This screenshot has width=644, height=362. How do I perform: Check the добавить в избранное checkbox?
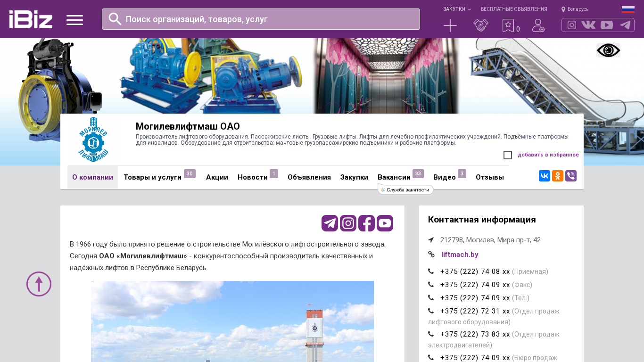[508, 155]
